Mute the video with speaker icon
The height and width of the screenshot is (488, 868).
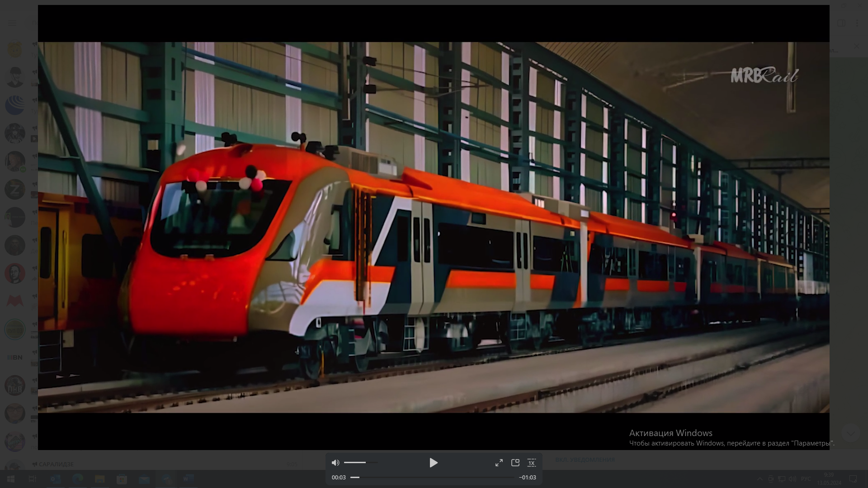click(x=335, y=463)
